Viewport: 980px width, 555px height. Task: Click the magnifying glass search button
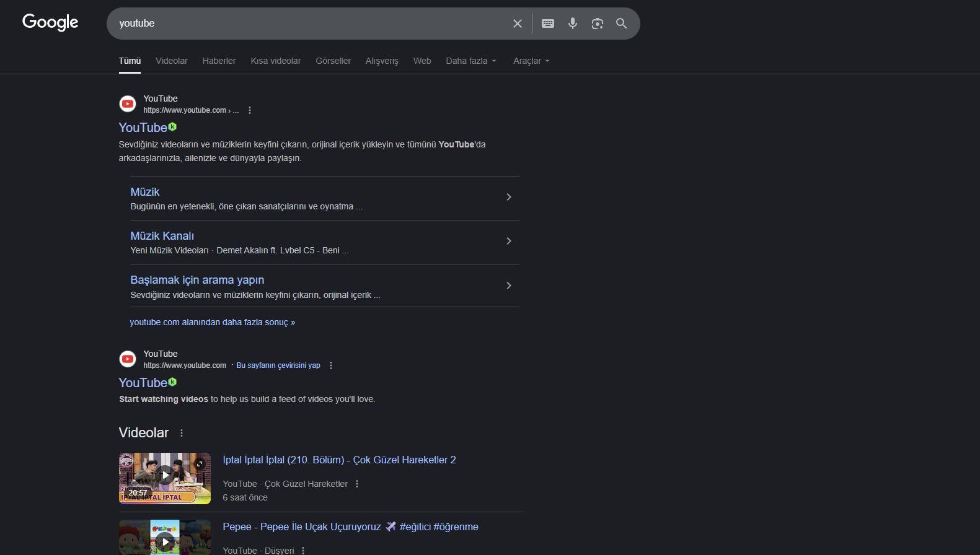pos(621,24)
